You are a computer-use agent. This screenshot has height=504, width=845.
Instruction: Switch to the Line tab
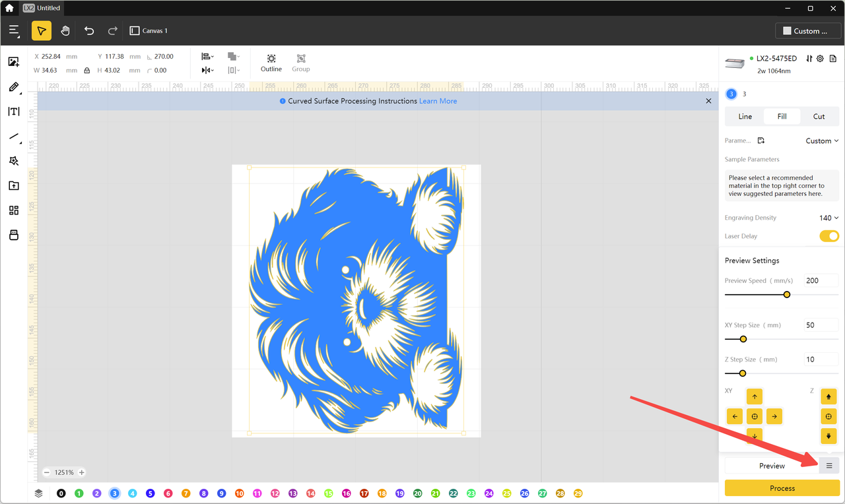point(745,117)
